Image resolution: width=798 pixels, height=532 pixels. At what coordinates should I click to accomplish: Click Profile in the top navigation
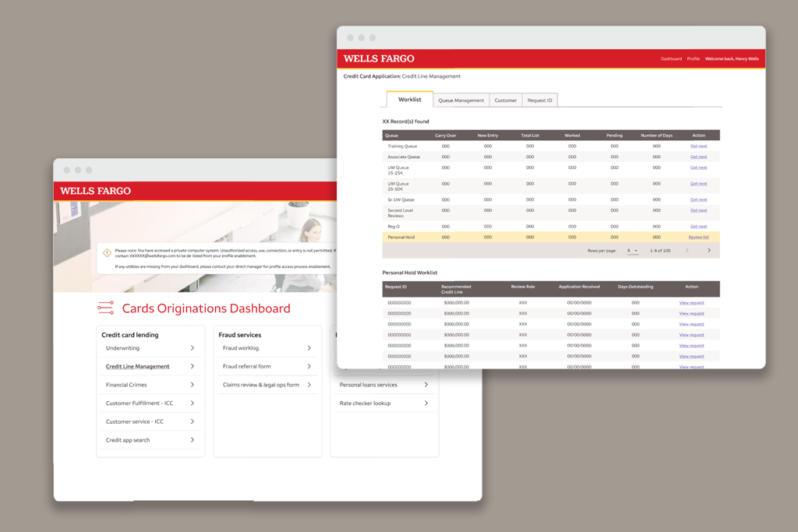[x=693, y=59]
